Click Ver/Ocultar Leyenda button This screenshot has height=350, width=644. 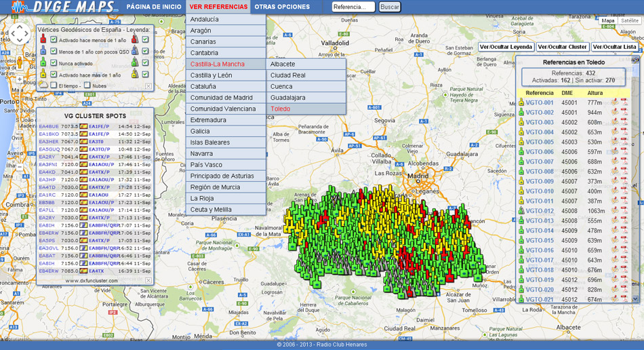pyautogui.click(x=506, y=47)
